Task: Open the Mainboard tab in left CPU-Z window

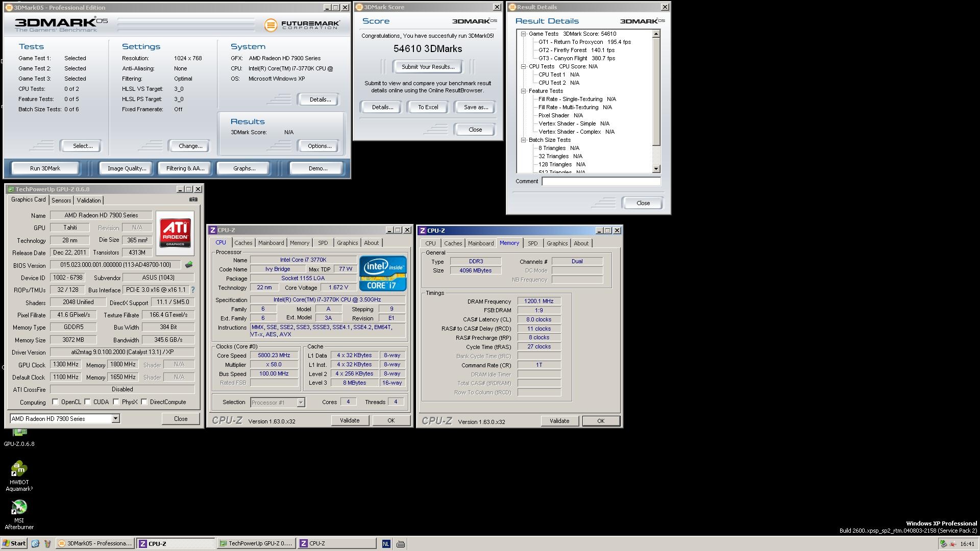Action: [x=271, y=243]
